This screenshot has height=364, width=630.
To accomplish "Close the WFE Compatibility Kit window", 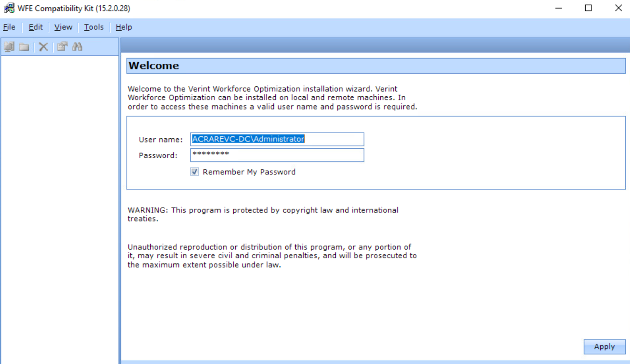I will pyautogui.click(x=618, y=8).
